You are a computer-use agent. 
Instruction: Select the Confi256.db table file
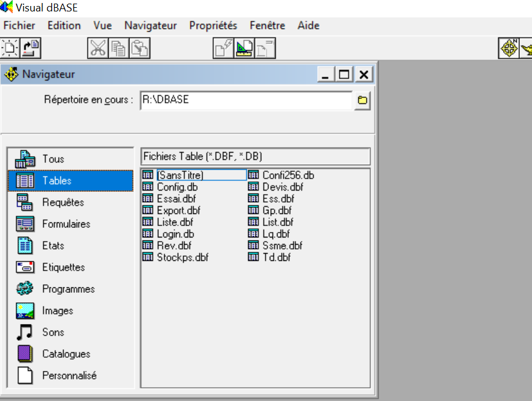(288, 176)
